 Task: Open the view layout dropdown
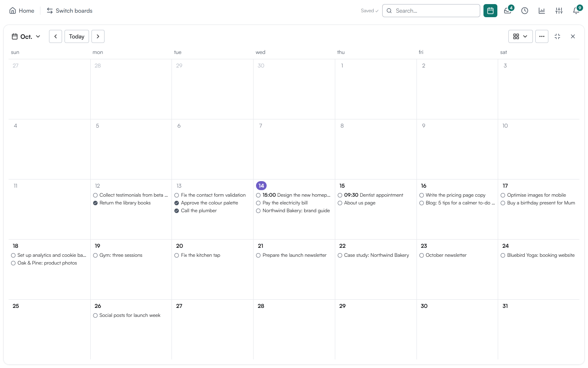[521, 36]
